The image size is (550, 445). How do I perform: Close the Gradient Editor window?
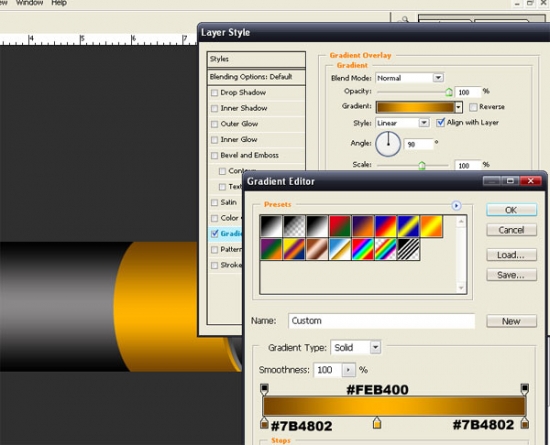tap(531, 181)
